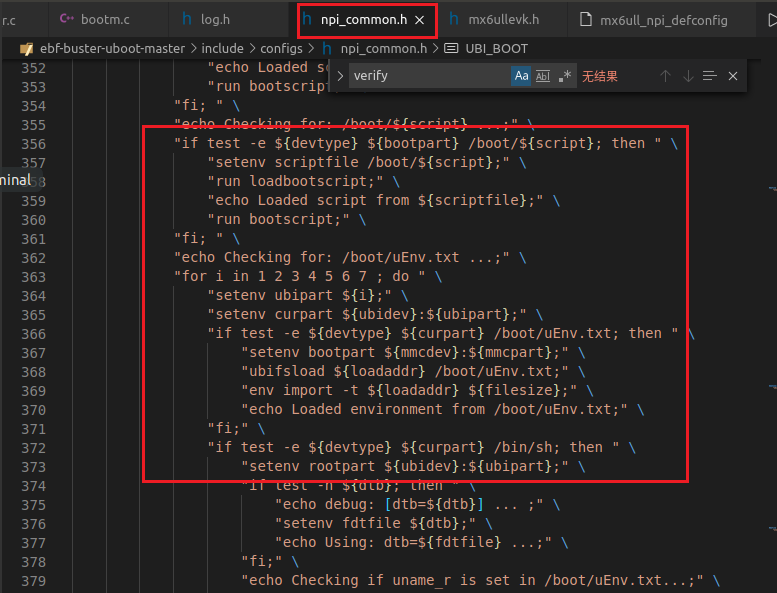Open the mx6ullevk.h tab
Image resolution: width=777 pixels, height=593 pixels.
click(x=502, y=19)
